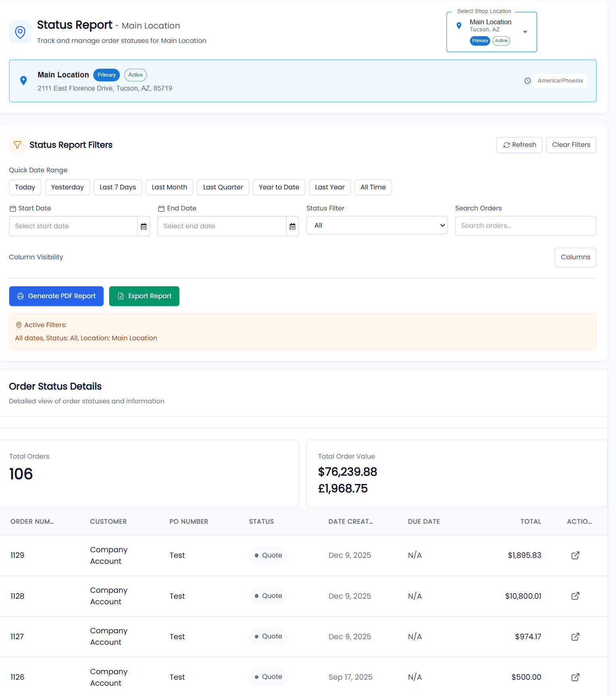Click the Total Orders count 106
This screenshot has width=616, height=696.
(21, 474)
